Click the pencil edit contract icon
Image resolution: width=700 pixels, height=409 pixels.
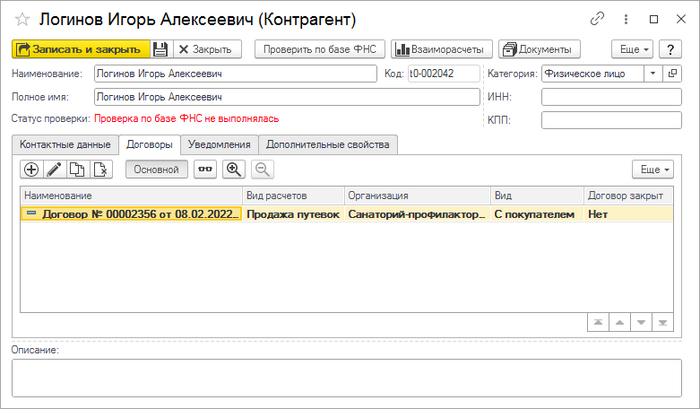[54, 170]
